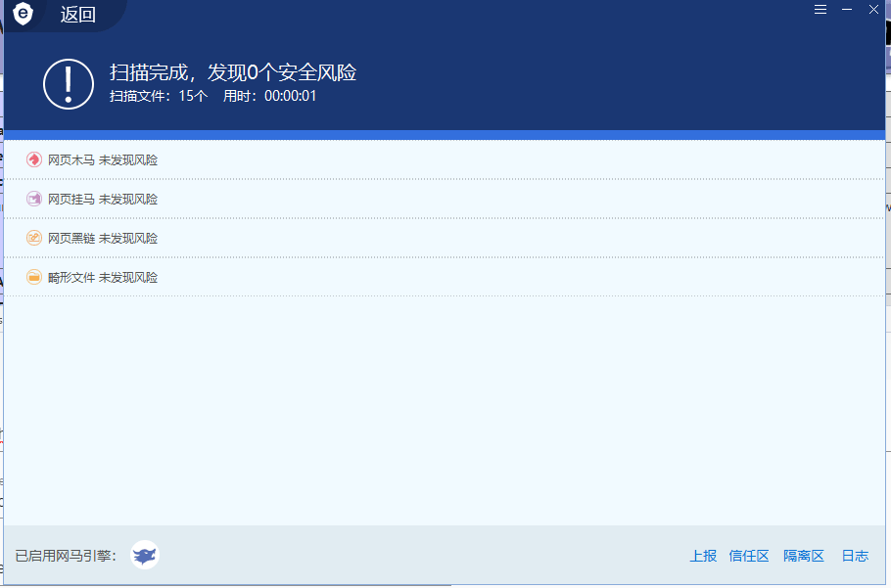Close the scan result window
Screen dimensions: 891x588
[x=873, y=10]
